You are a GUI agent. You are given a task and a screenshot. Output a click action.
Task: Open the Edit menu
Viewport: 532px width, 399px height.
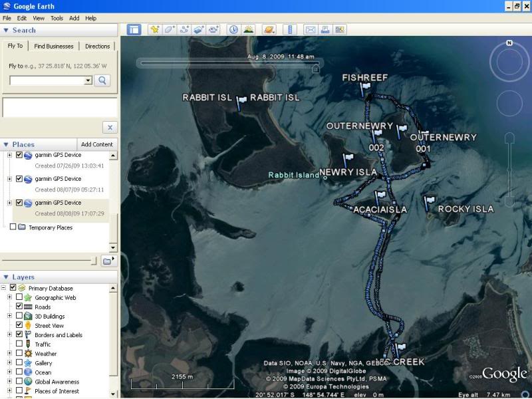pyautogui.click(x=22, y=19)
